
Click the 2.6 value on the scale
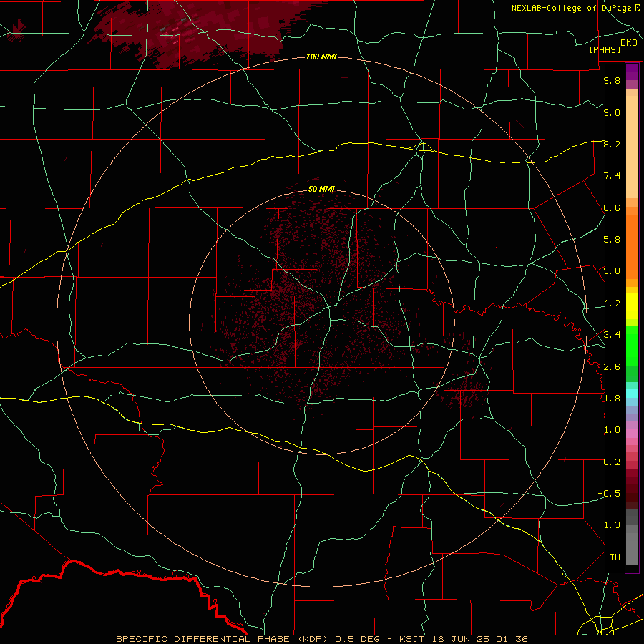pos(612,367)
